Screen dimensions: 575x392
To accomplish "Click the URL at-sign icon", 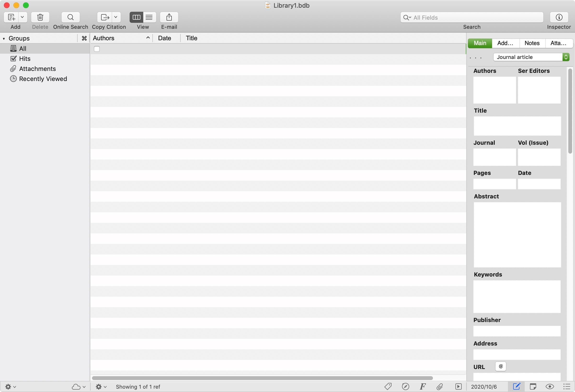I will tap(500, 367).
